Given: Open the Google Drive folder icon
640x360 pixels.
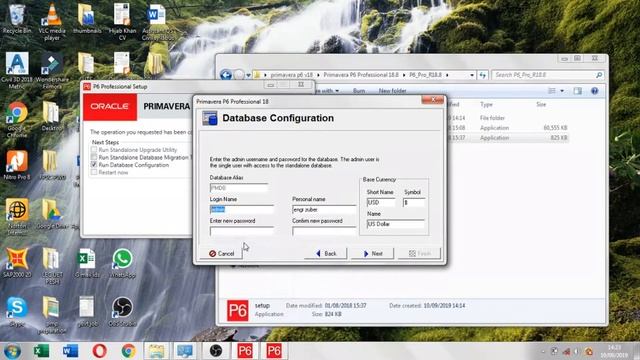Looking at the screenshot, I should coord(51,214).
